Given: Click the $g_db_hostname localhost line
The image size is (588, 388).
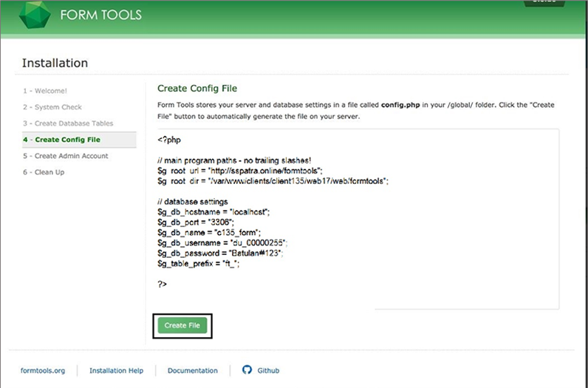Looking at the screenshot, I should tap(213, 212).
